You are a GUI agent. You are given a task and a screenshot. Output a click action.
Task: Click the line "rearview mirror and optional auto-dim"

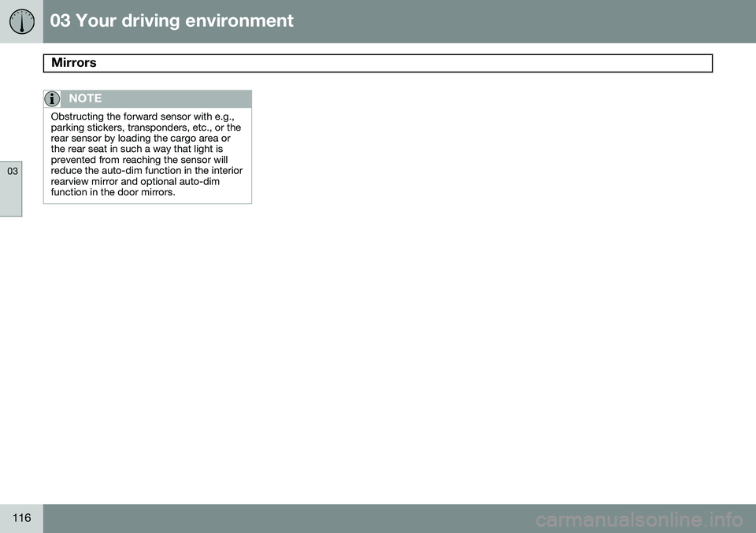(135, 182)
